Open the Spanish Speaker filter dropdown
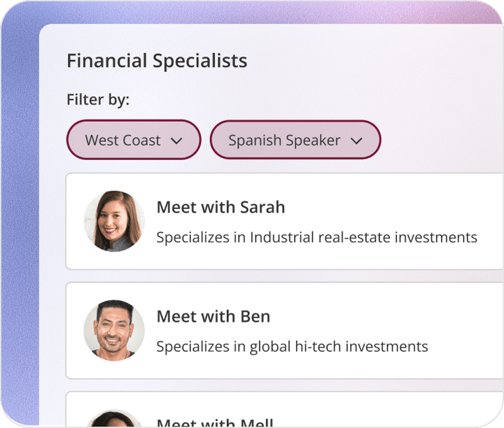 click(295, 140)
